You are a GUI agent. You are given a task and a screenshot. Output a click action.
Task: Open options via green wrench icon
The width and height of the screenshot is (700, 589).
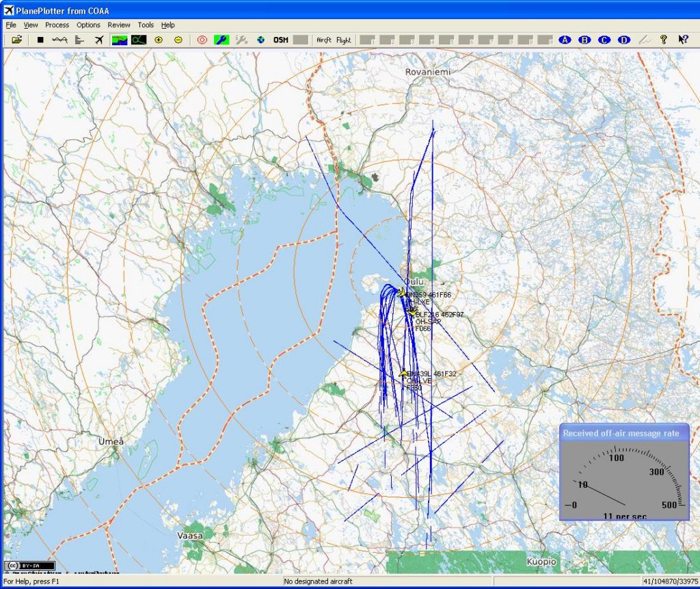[221, 40]
